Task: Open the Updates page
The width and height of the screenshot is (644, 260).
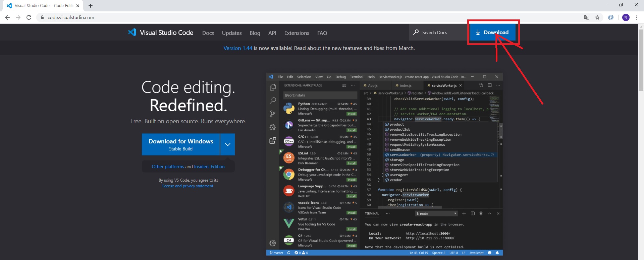Action: [232, 33]
